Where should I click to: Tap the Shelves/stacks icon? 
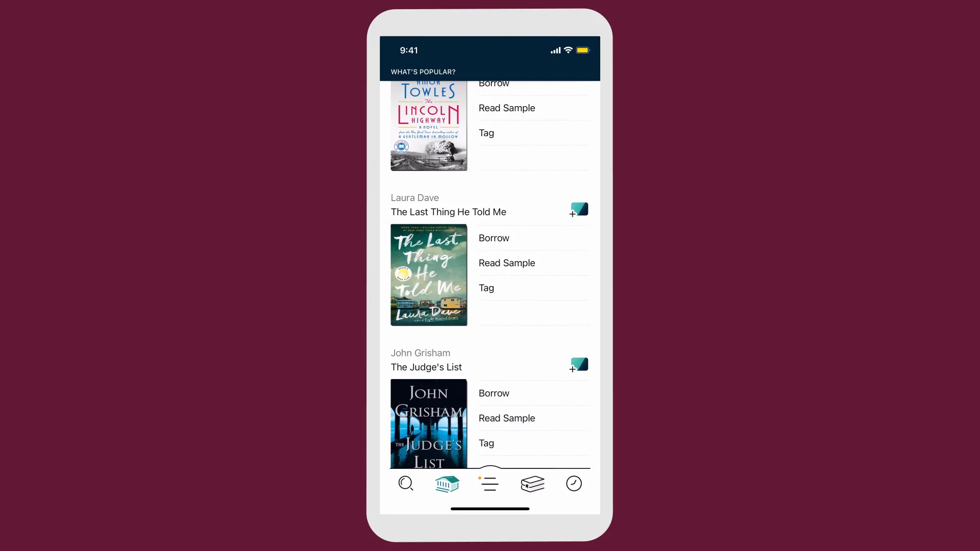click(532, 483)
